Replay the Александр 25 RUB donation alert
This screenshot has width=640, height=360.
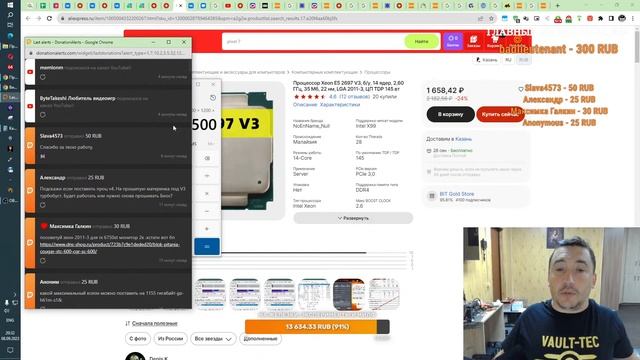[43, 205]
